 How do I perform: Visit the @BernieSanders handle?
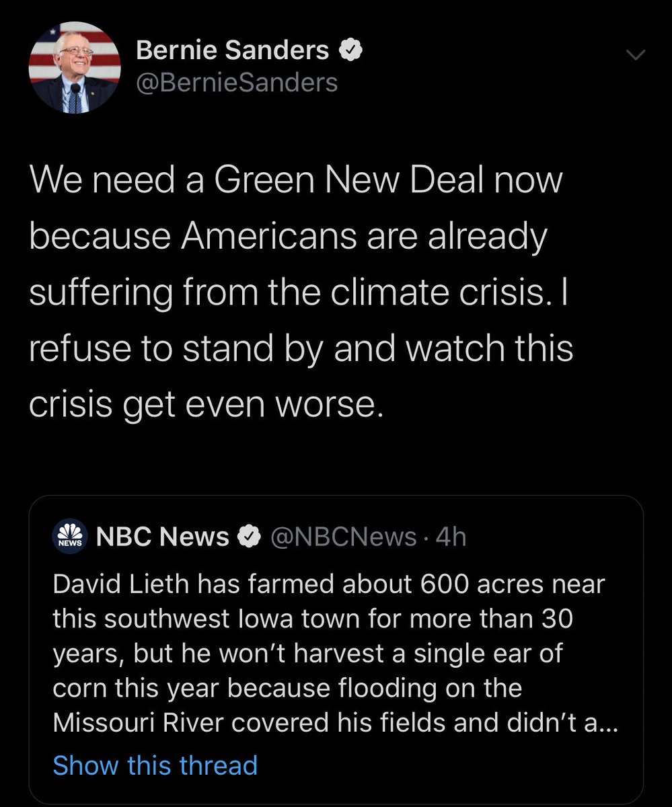tap(237, 83)
